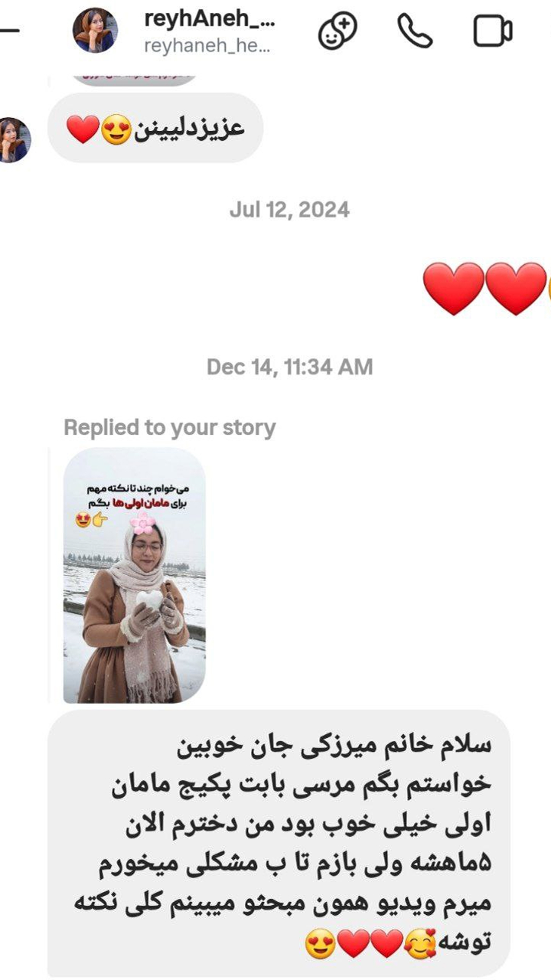Select the long message starting with سلام خانم

[x=278, y=843]
